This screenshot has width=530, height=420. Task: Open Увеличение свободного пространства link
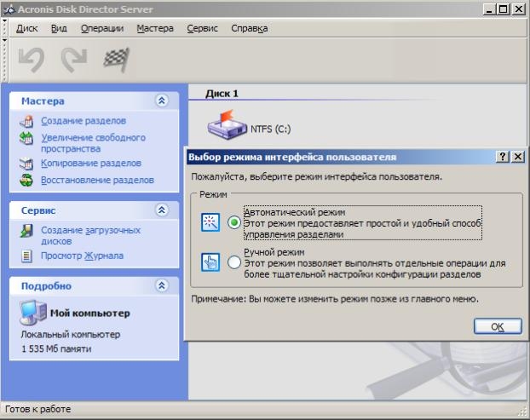pyautogui.click(x=93, y=143)
